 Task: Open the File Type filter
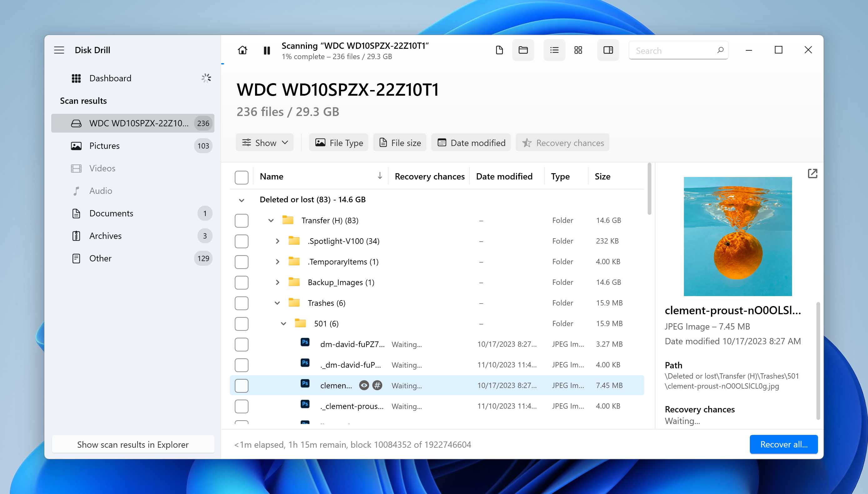click(339, 143)
